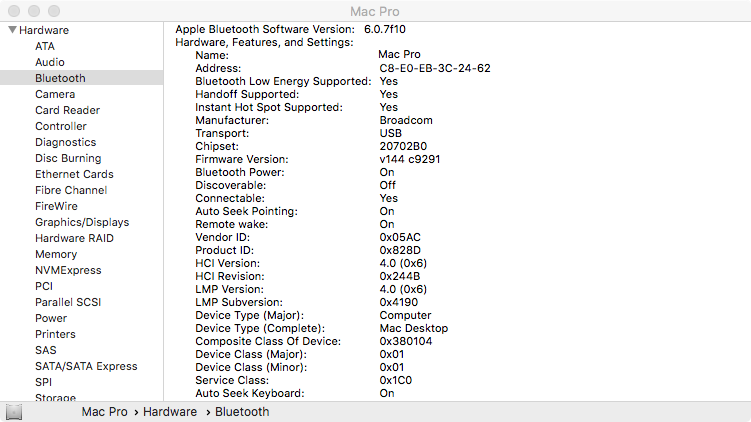Open the NVMExpress section
The image size is (751, 422).
[x=68, y=270]
